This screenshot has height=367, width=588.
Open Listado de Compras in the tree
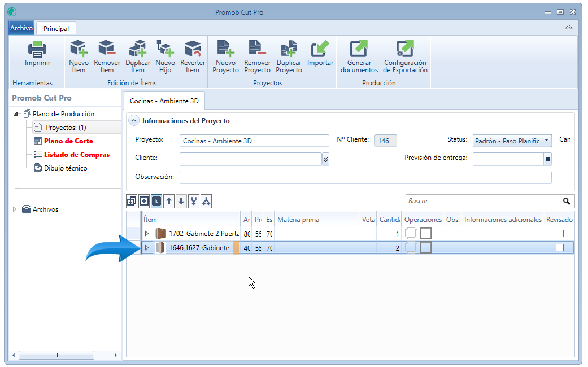76,155
